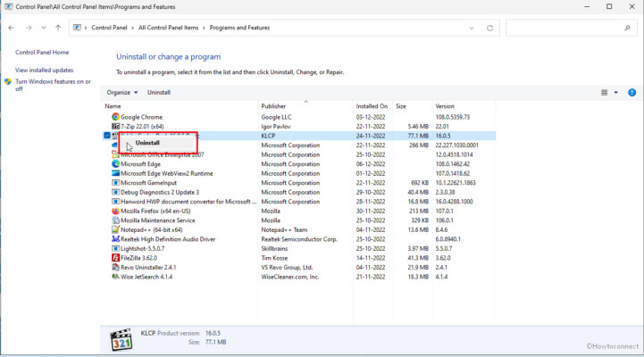This screenshot has width=644, height=357.
Task: Click the 692 KB size cell
Action: tap(420, 183)
